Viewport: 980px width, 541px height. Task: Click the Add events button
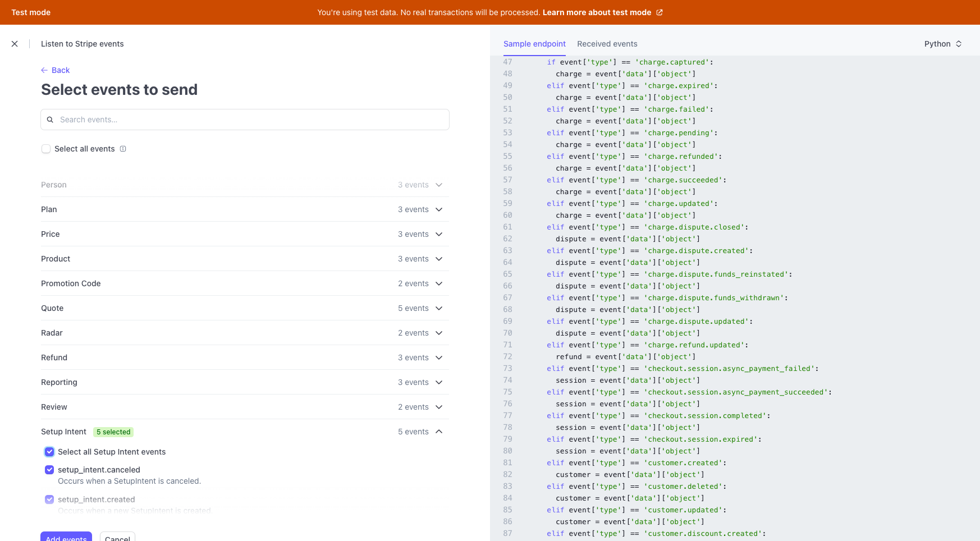[x=66, y=536]
